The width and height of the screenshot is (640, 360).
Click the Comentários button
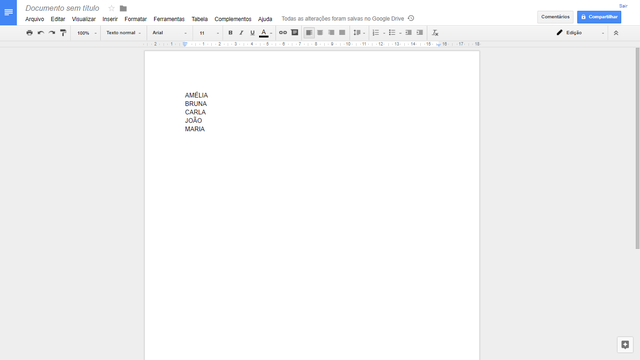point(555,17)
